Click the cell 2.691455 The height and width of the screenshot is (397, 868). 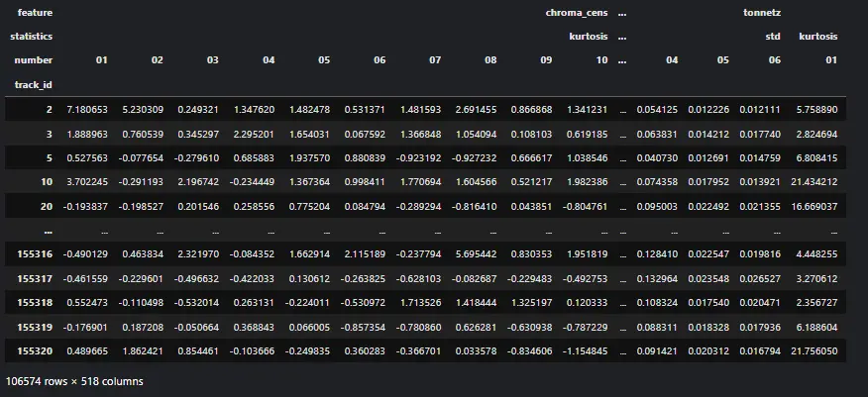point(476,110)
